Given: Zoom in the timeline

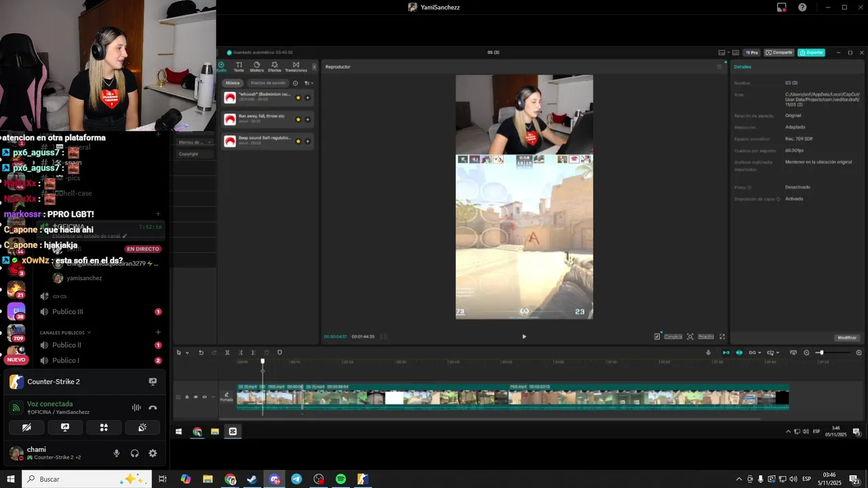Looking at the screenshot, I should click(859, 352).
